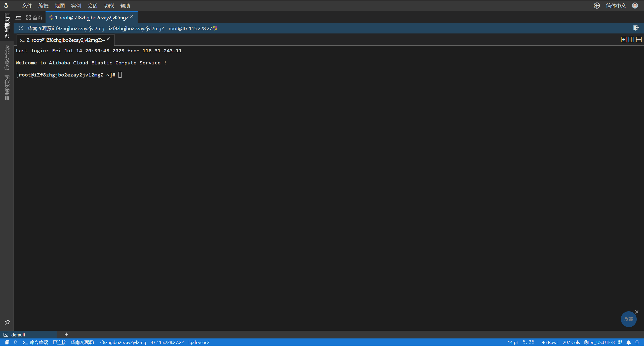This screenshot has width=644, height=346.
Task: Open the 会话 menu
Action: coord(92,6)
